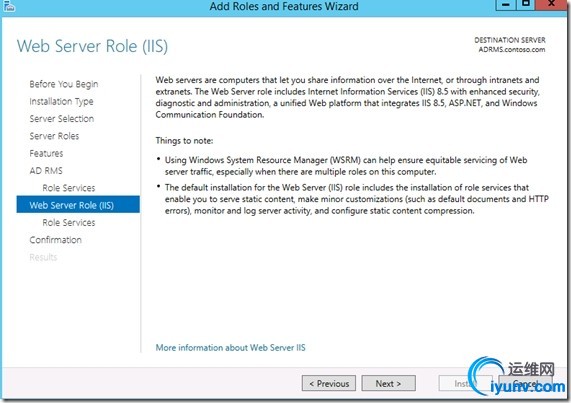Maximize the wizard window
This screenshot has width=571, height=403.
pos(526,5)
